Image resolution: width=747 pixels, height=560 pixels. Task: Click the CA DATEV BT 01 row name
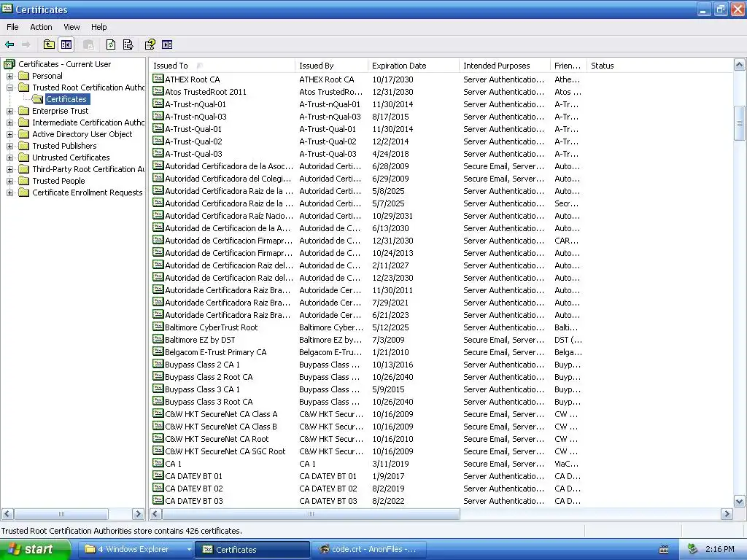[193, 476]
